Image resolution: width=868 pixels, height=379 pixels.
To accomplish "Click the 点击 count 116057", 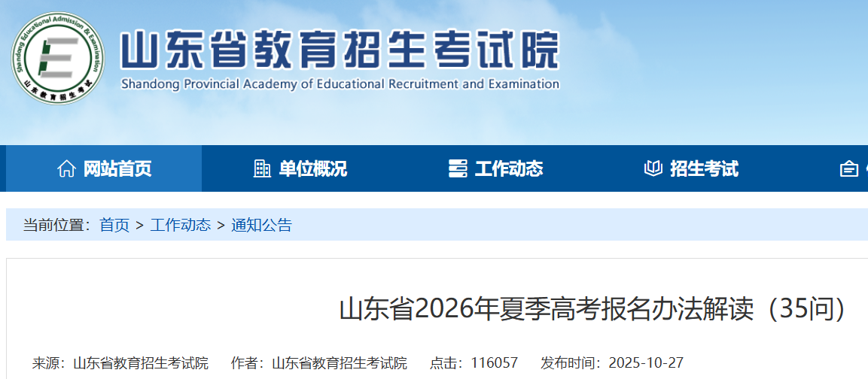I will pyautogui.click(x=474, y=363).
